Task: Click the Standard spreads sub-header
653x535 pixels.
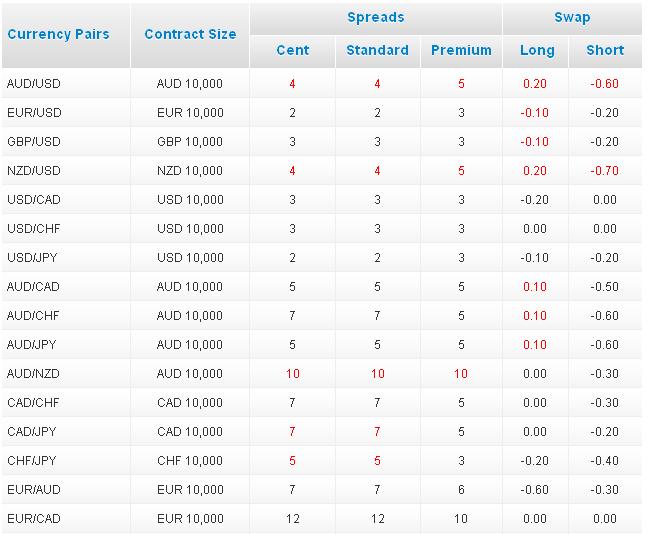Action: coord(377,50)
